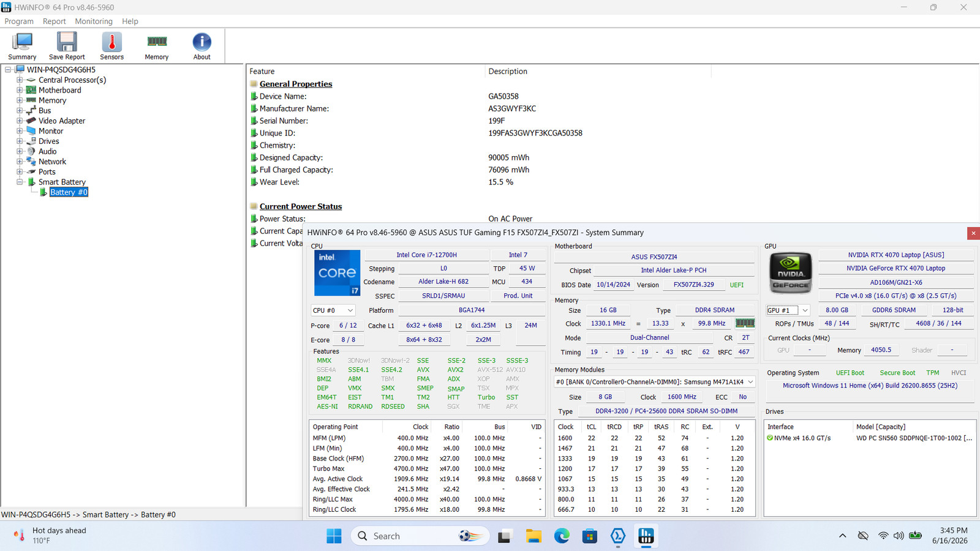Click the Wi-Fi tray icon
Screen dimensions: 980x551
883,536
